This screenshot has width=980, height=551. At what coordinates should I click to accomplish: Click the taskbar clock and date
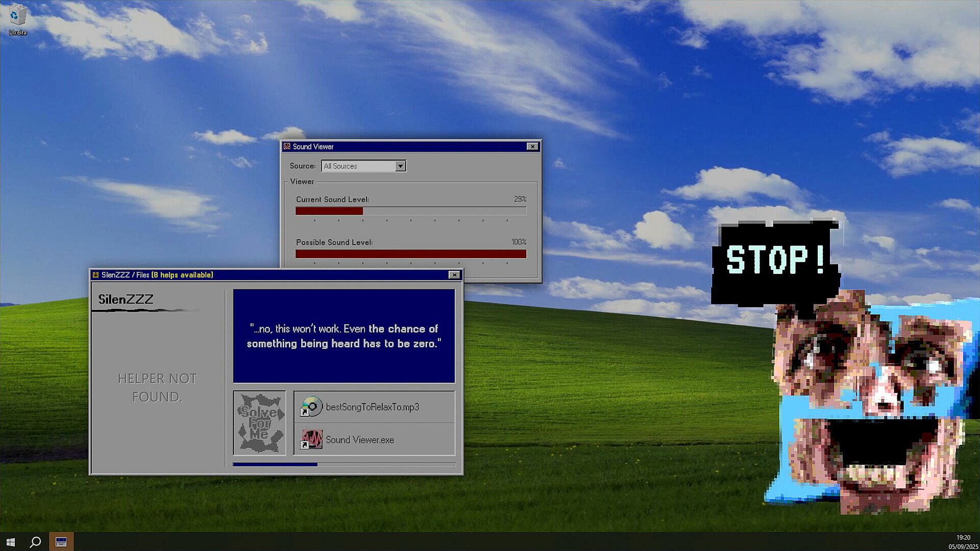(x=963, y=542)
